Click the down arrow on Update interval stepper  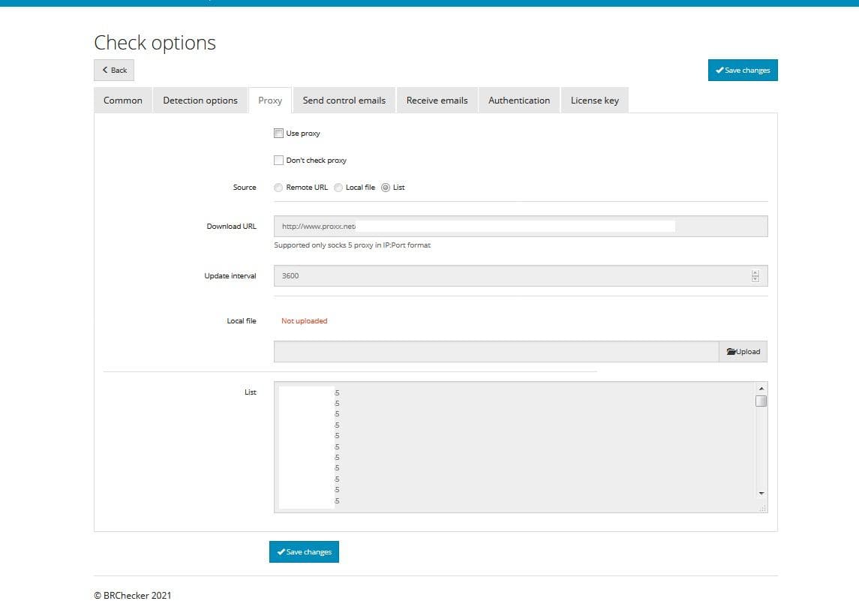(755, 278)
